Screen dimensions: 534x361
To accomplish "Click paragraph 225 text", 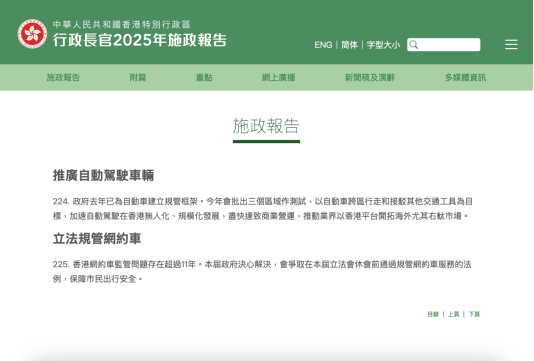I will [x=262, y=272].
